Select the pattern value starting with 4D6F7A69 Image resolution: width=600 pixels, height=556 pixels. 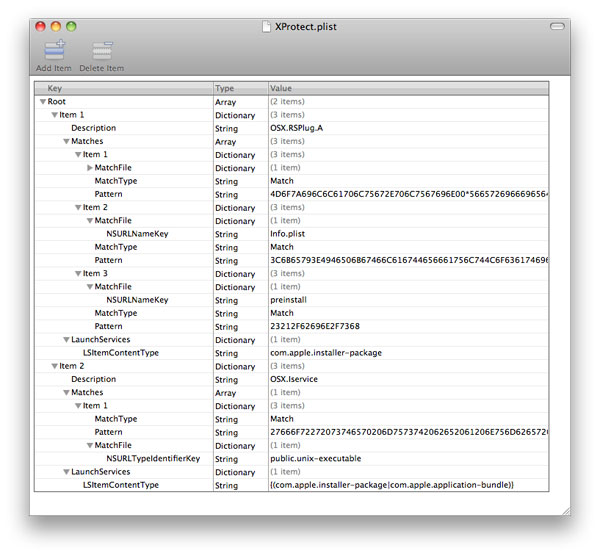[x=409, y=194]
